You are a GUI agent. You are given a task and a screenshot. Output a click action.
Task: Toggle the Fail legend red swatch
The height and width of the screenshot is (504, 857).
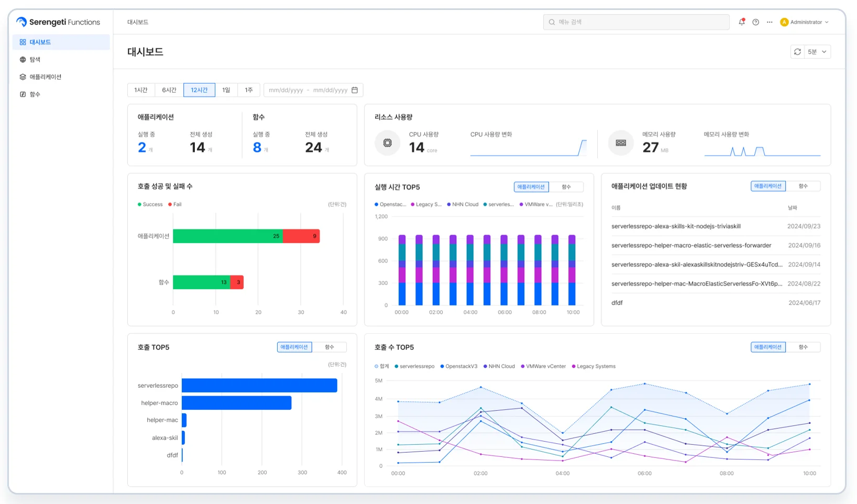pos(170,204)
